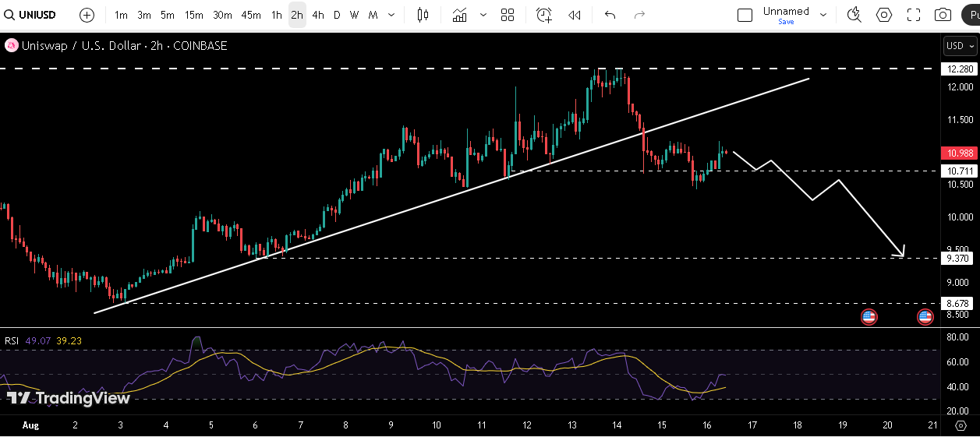This screenshot has width=980, height=437.
Task: Click the Aug date label on time axis
Action: click(30, 425)
